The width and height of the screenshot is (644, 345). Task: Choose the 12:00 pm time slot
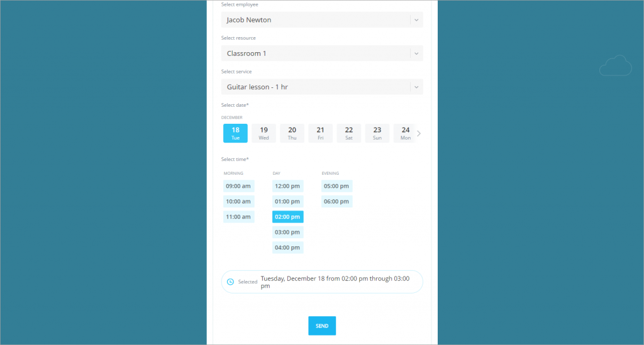288,186
